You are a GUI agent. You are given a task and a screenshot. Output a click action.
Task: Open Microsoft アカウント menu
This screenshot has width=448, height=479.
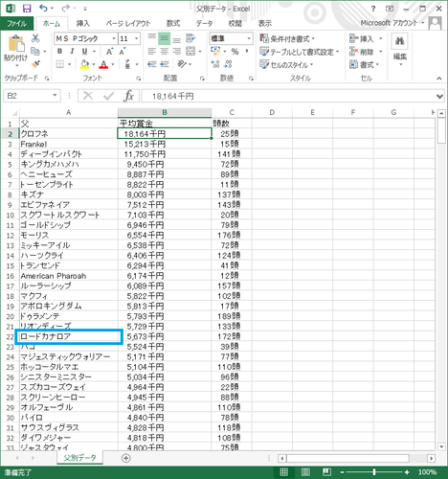tap(392, 23)
